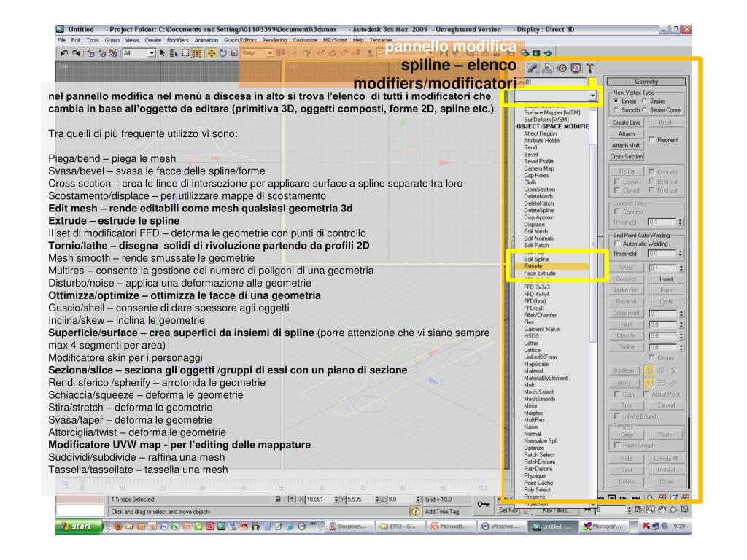Click the Attach Mult. button

626,145
